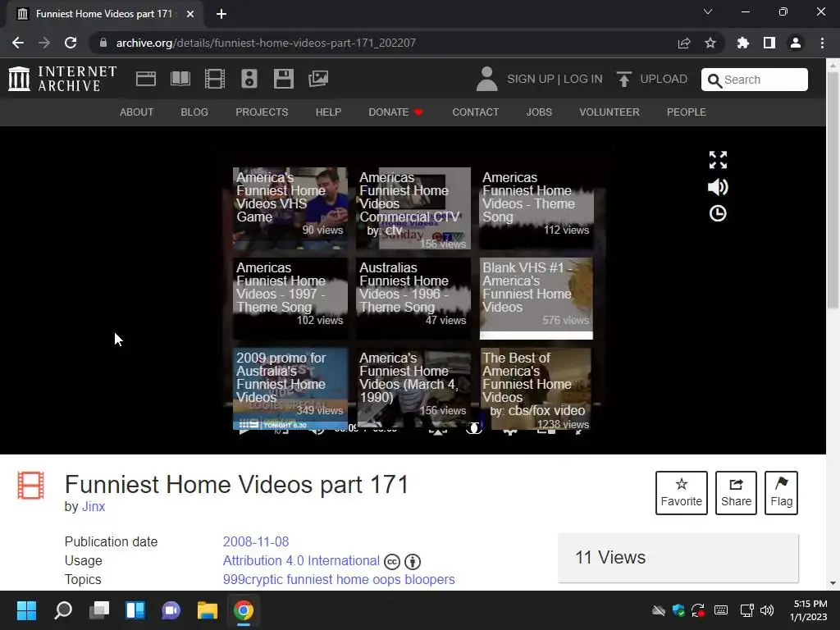840x630 pixels.
Task: Click the Favorite button
Action: coord(682,493)
